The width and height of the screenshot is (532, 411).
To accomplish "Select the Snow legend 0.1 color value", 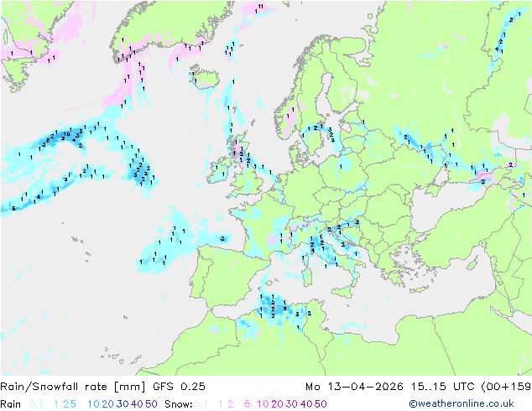I will (201, 404).
